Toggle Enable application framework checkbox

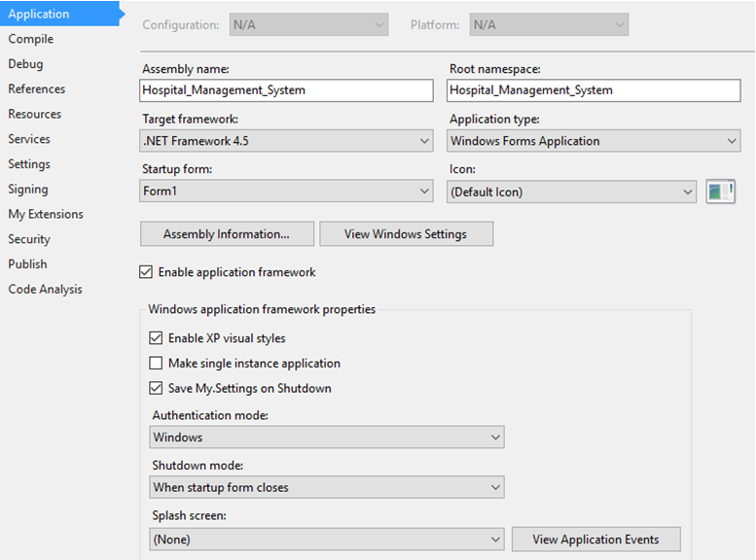pyautogui.click(x=146, y=272)
